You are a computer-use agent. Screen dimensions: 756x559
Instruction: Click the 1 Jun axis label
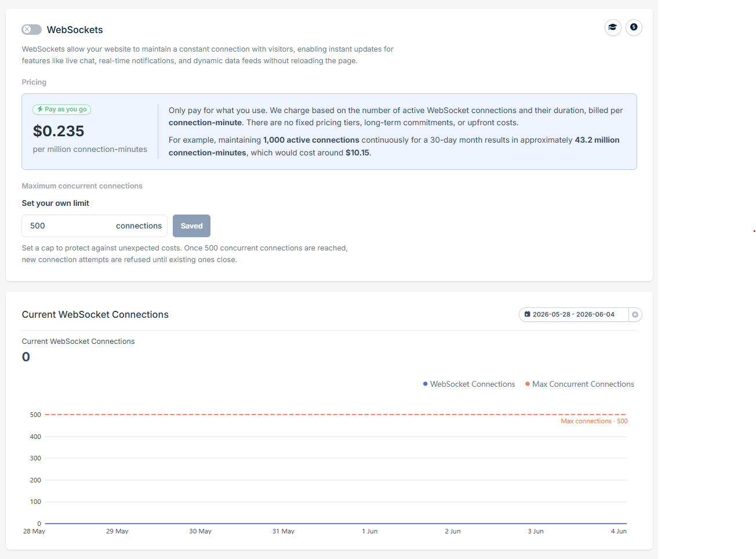[x=370, y=531]
